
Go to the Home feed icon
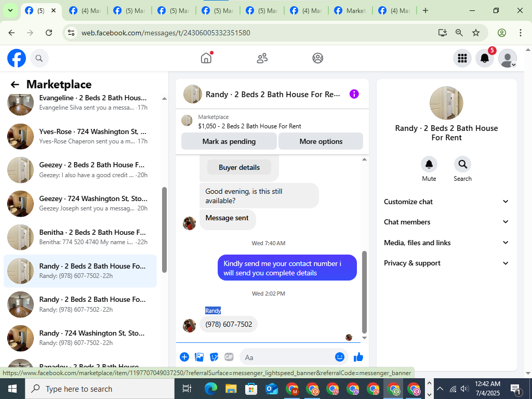[x=206, y=58]
